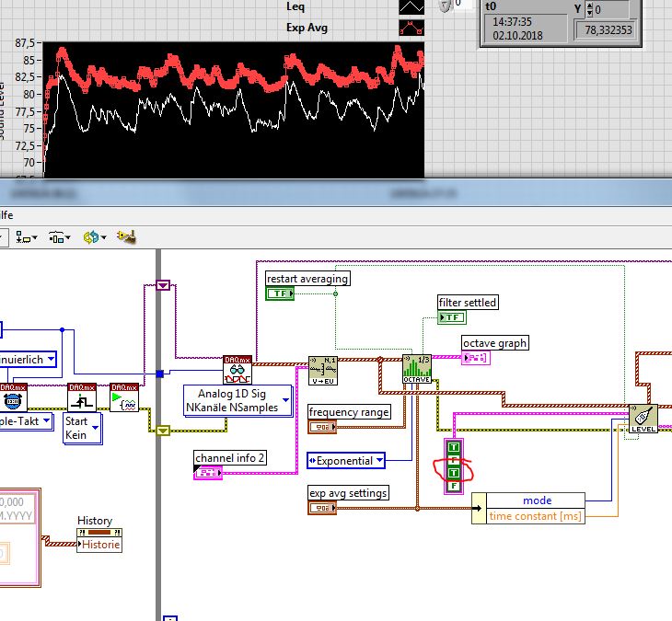Toggle the circled True constant in boolean array

[x=453, y=473]
